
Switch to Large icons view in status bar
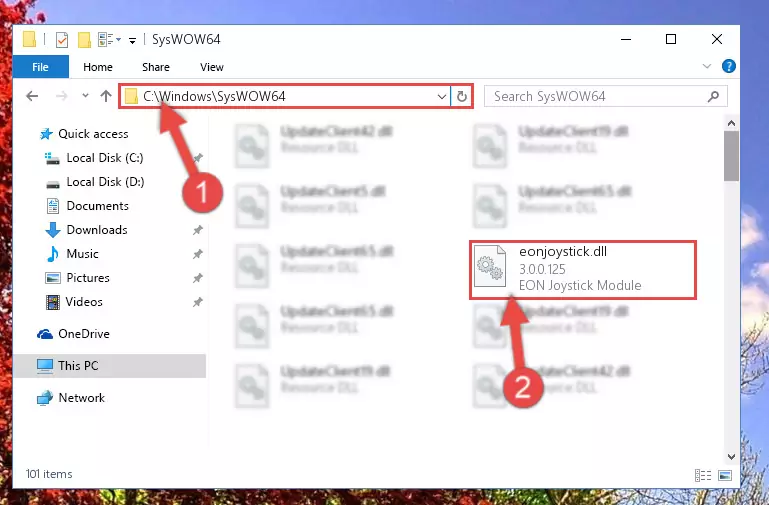[x=725, y=475]
